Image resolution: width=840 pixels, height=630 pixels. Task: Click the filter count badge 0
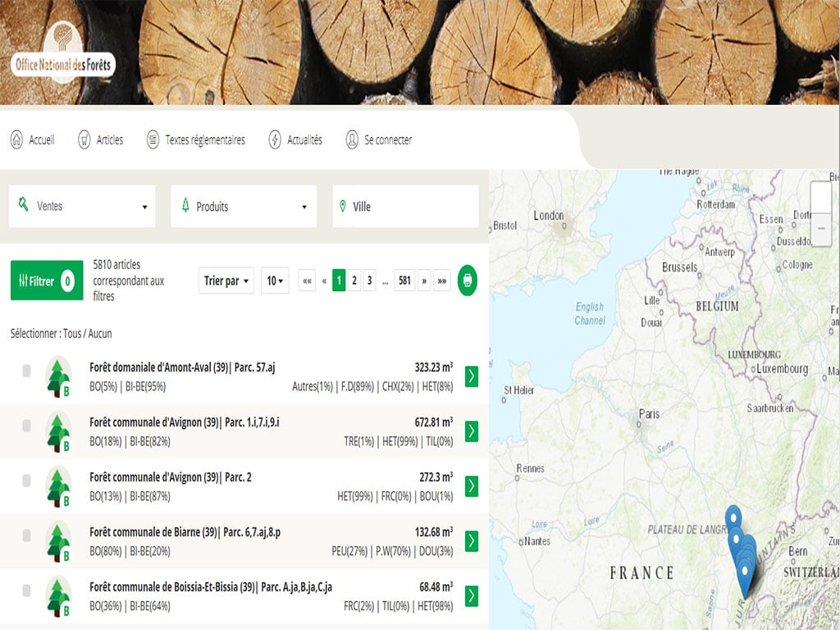click(67, 281)
